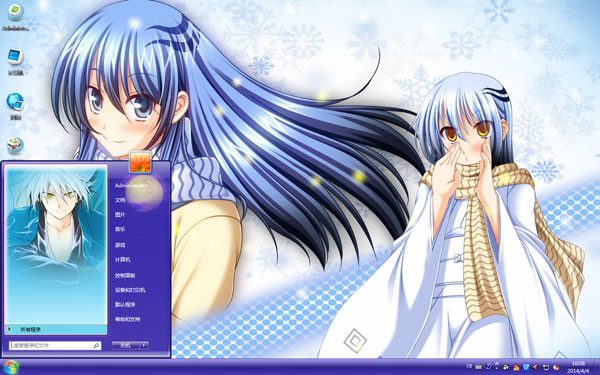Click Show Desktop strip at taskbar end
Screen dimensions: 600x375
pos(597,367)
